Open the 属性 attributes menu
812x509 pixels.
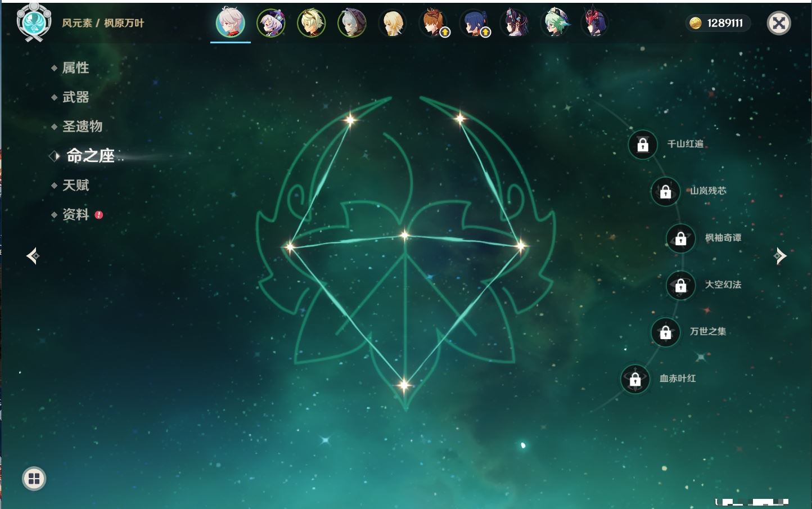click(75, 68)
